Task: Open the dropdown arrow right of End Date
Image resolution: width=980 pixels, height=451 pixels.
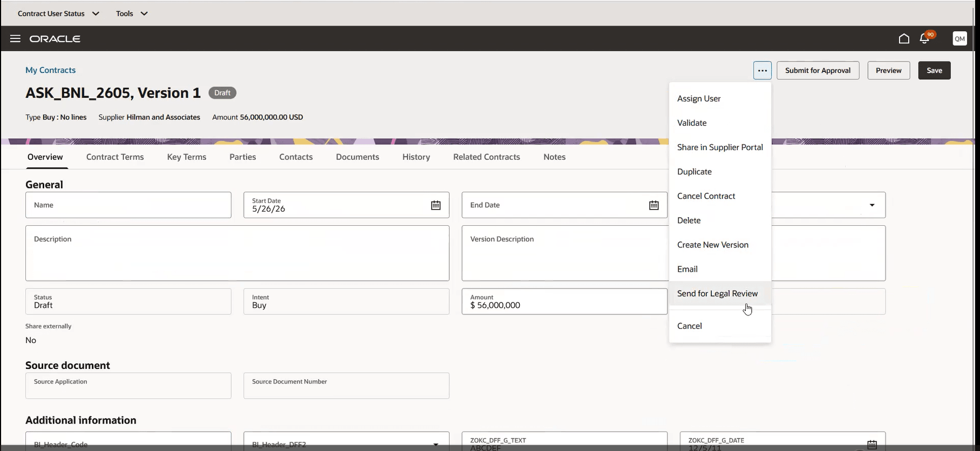Action: 872,205
